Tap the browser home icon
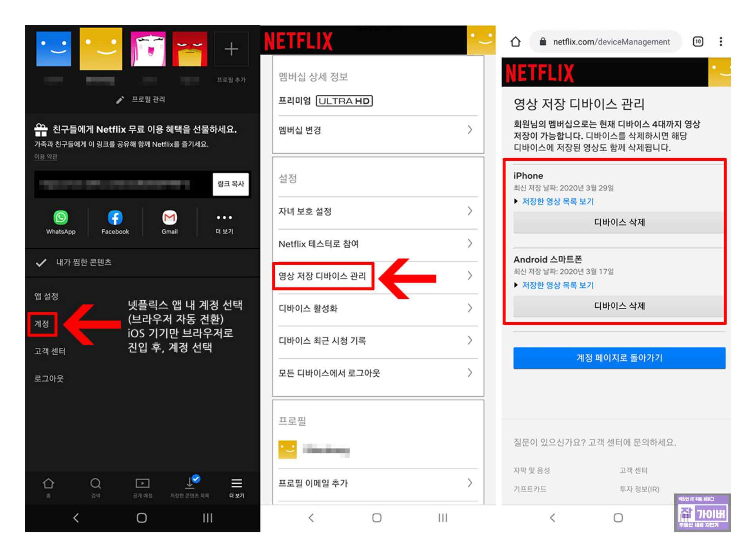The height and width of the screenshot is (557, 756). tap(515, 42)
